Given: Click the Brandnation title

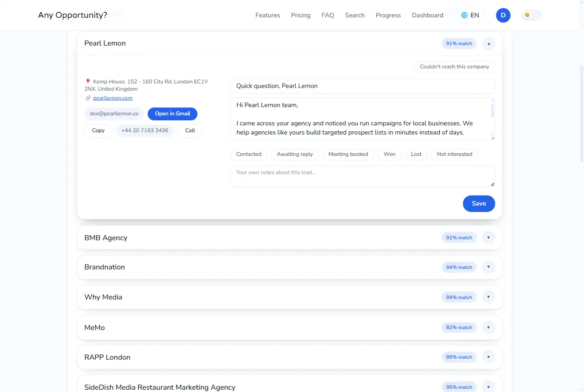Looking at the screenshot, I should tap(104, 267).
